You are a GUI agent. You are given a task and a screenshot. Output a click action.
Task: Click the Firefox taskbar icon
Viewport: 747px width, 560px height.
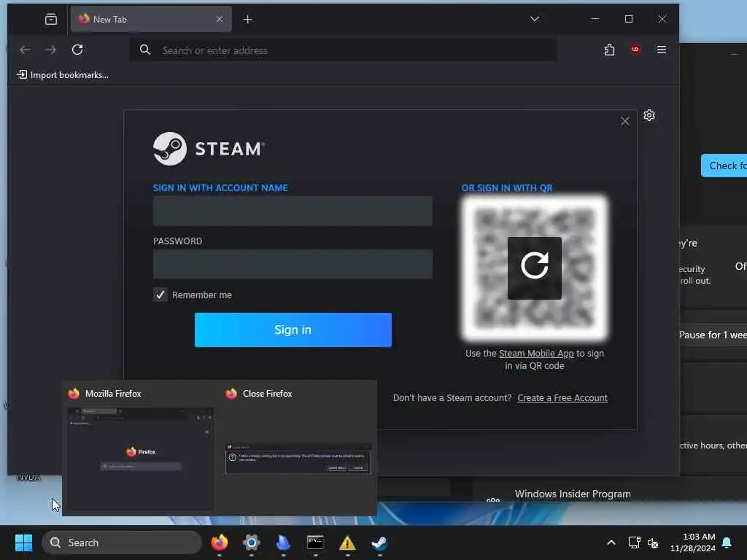point(219,542)
